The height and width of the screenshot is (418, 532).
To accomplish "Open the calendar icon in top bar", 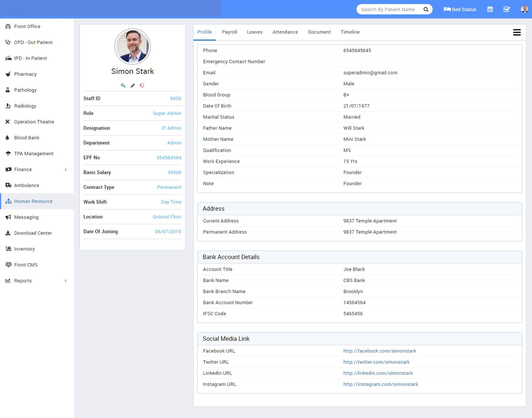I will tap(490, 9).
